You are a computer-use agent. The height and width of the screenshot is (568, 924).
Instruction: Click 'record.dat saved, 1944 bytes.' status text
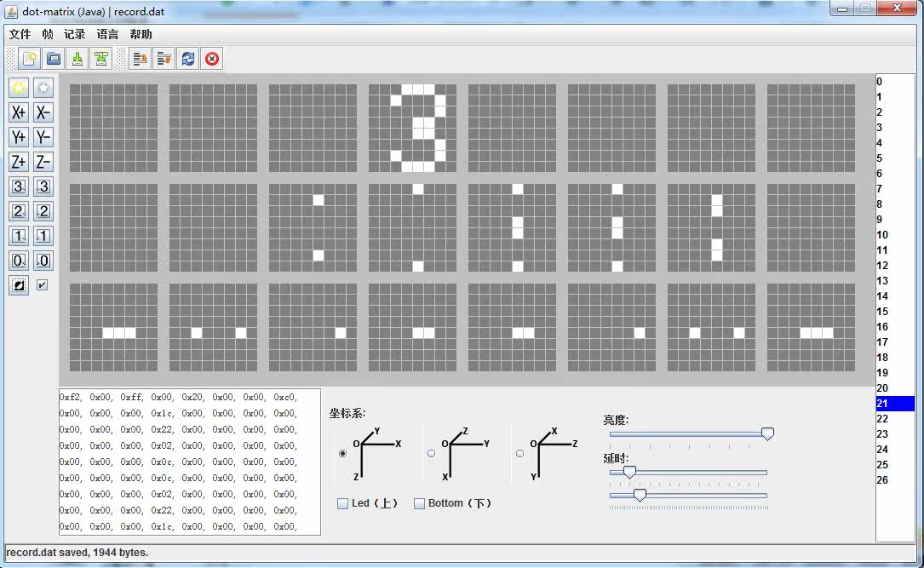pyautogui.click(x=77, y=553)
